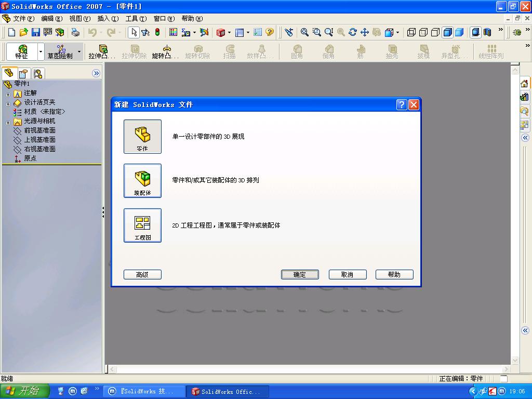Click the Save floppy disk icon
This screenshot has width=532, height=399.
click(x=36, y=32)
